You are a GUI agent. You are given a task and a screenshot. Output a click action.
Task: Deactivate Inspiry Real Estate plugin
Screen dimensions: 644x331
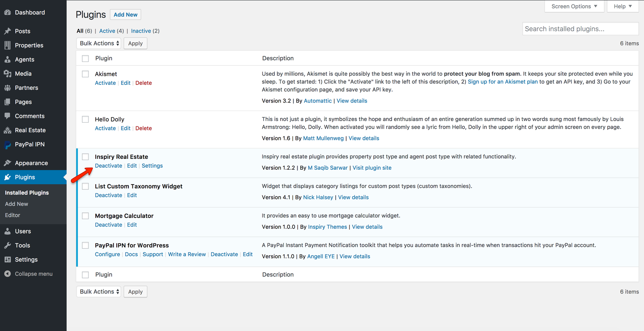pos(109,166)
